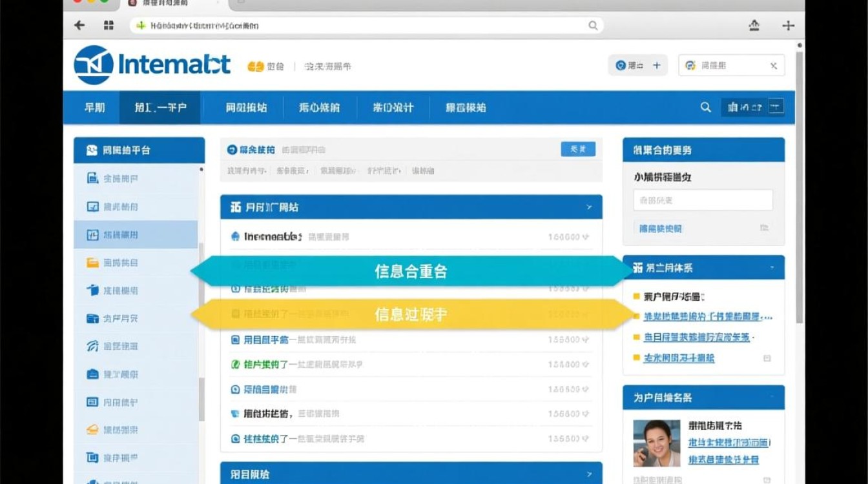Switch to the first tab in the blue navigation bar
The image size is (868, 484).
point(94,108)
